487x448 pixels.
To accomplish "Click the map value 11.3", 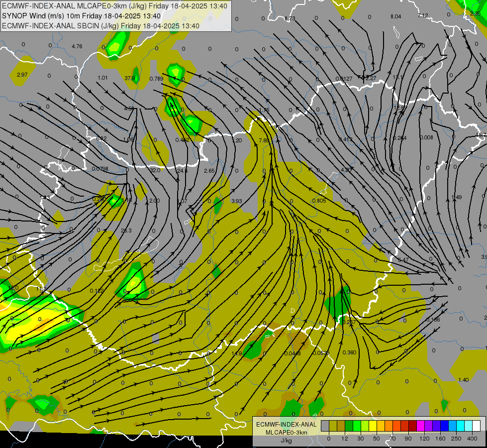I will coord(41,289).
